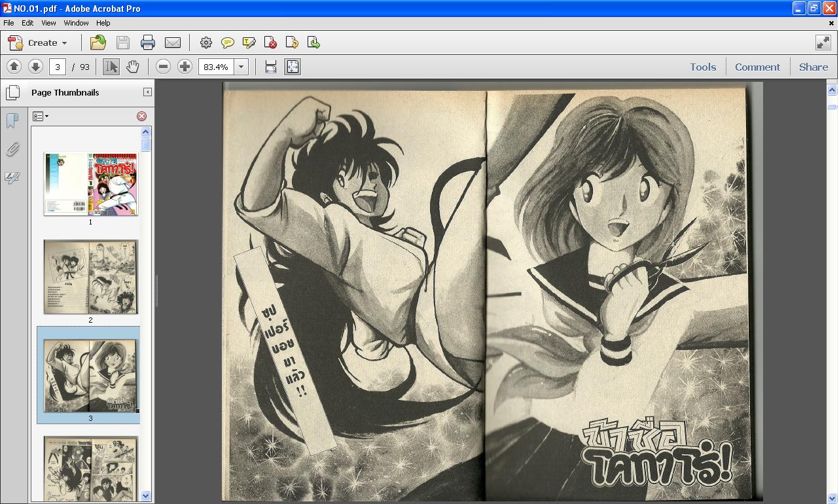This screenshot has width=839, height=504.
Task: Open the View menu
Action: [49, 22]
